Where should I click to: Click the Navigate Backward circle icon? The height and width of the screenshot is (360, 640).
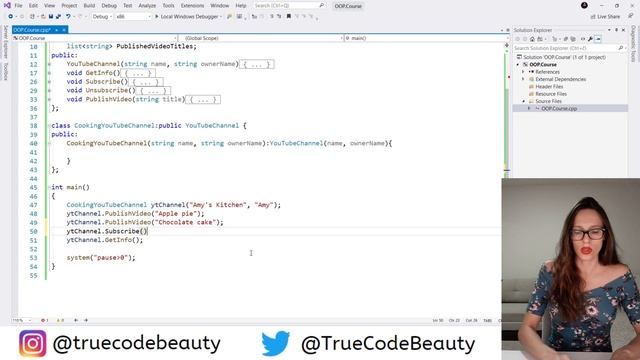[x=11, y=16]
